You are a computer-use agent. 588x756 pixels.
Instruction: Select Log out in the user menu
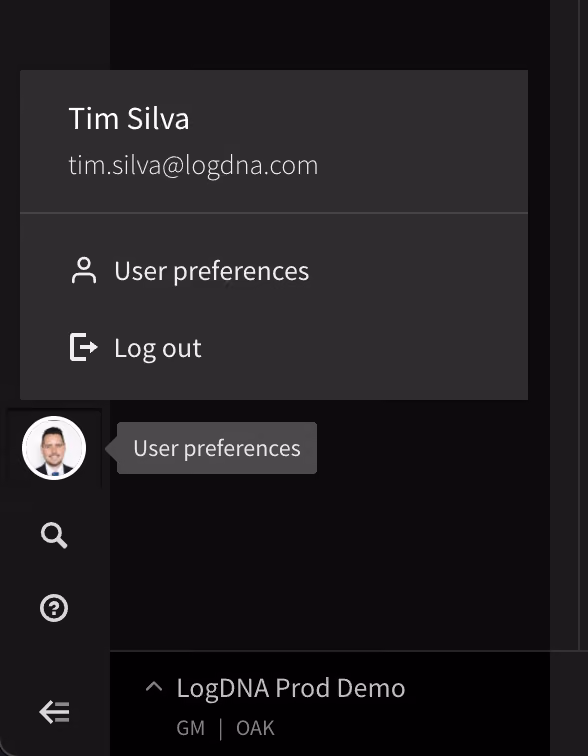point(274,347)
